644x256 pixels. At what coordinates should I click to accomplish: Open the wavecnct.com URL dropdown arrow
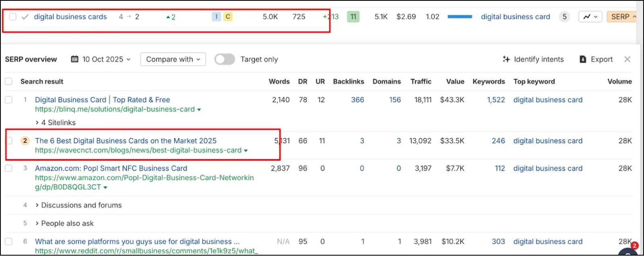coord(246,151)
